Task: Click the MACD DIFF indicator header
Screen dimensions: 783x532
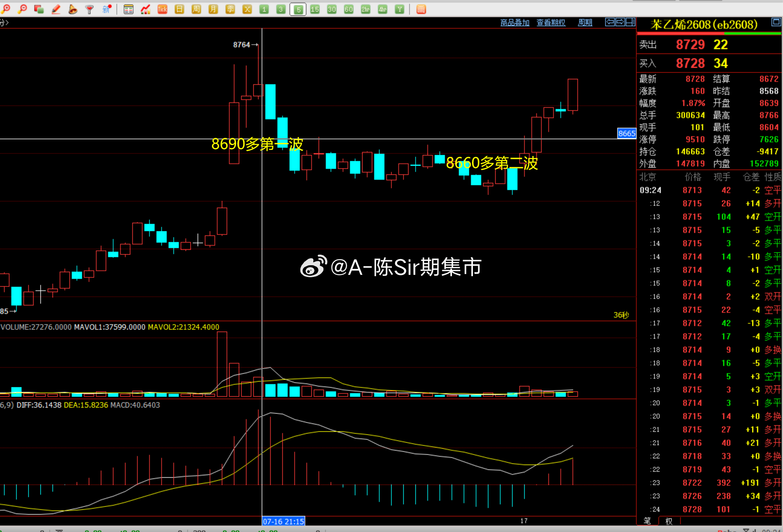Action: (39, 405)
